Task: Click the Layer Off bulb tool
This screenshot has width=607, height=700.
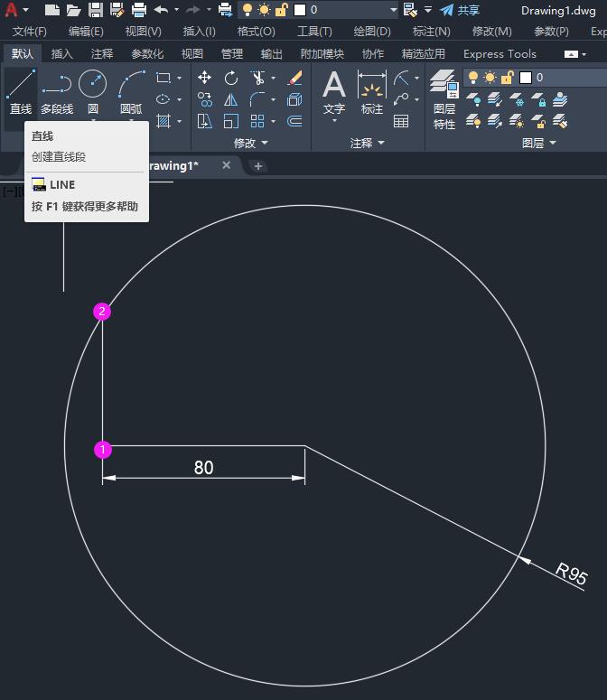Action: [x=473, y=99]
